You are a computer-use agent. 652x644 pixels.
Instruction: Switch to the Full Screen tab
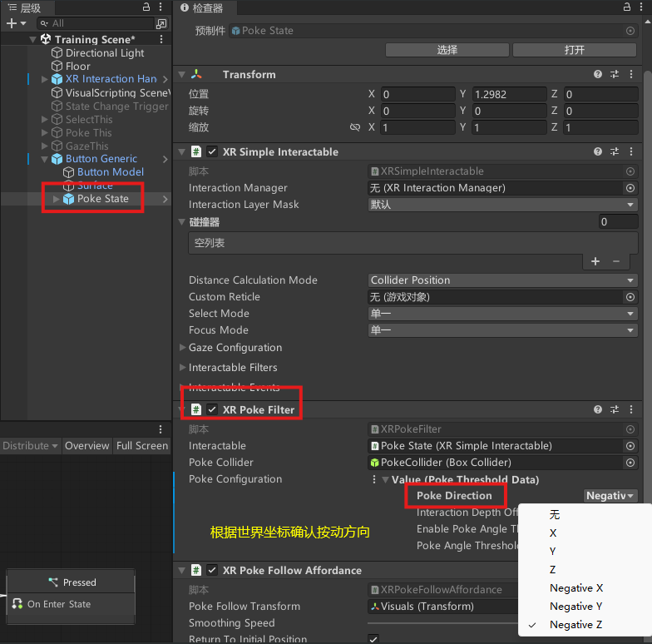(x=141, y=446)
